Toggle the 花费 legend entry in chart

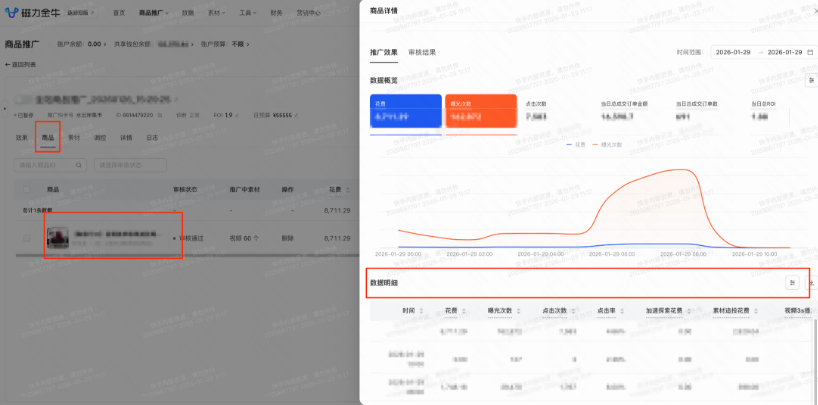575,145
